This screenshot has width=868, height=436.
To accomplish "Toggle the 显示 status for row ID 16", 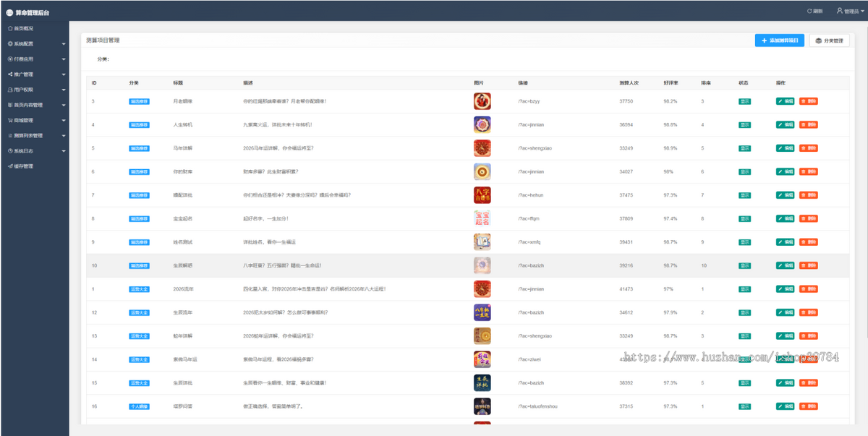I will pos(744,406).
